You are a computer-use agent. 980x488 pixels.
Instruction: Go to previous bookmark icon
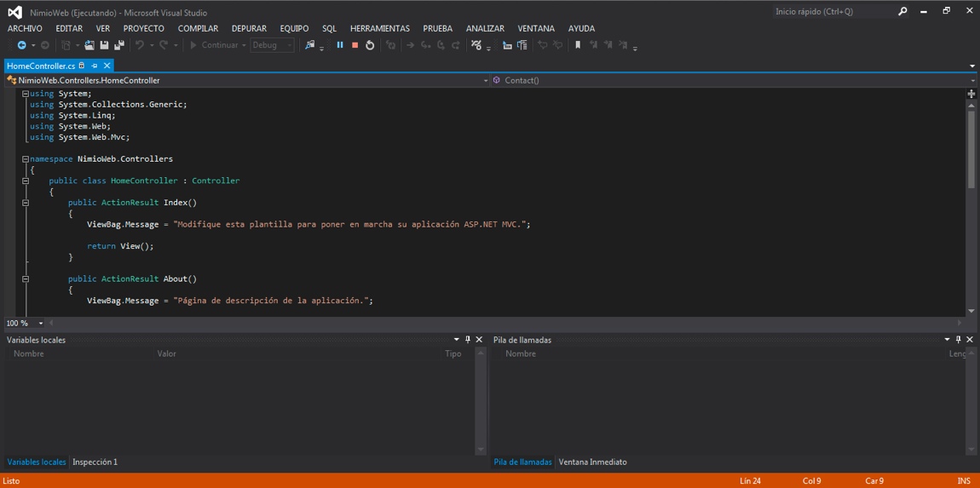pyautogui.click(x=593, y=45)
